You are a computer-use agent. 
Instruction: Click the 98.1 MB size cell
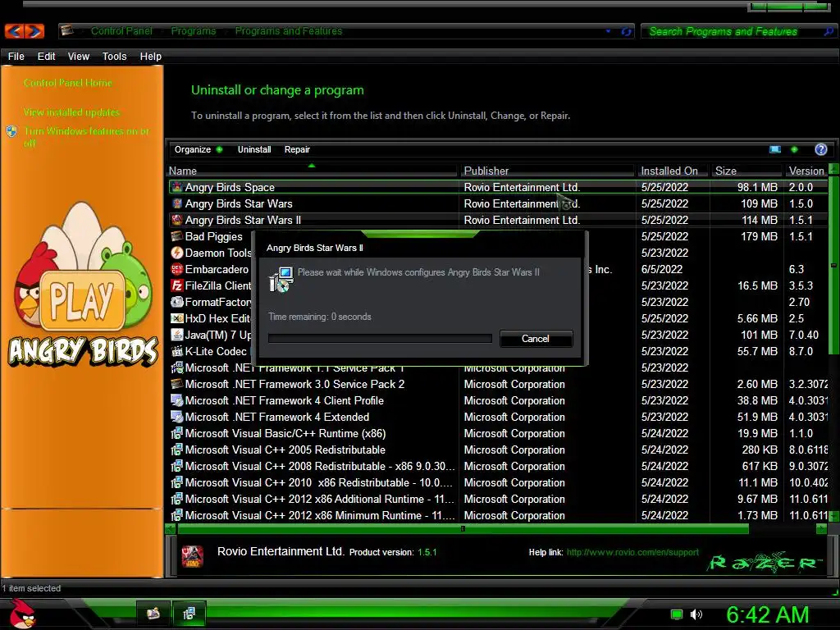(x=757, y=187)
